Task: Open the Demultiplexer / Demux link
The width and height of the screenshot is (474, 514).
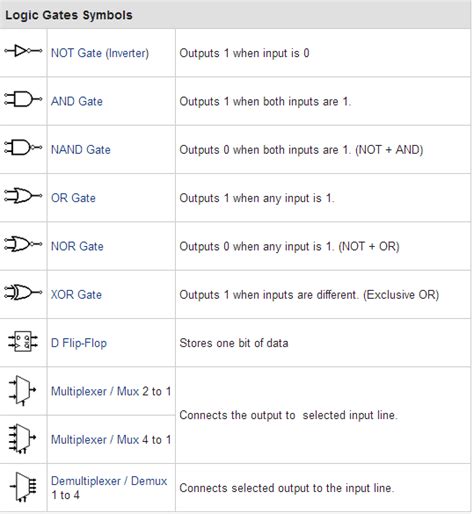Action: pyautogui.click(x=109, y=481)
